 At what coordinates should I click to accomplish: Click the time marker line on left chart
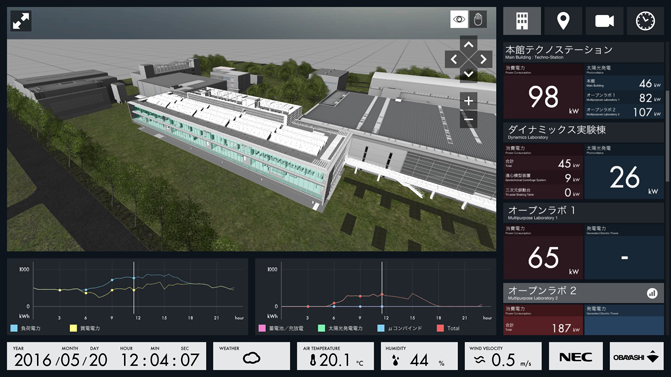(x=134, y=288)
